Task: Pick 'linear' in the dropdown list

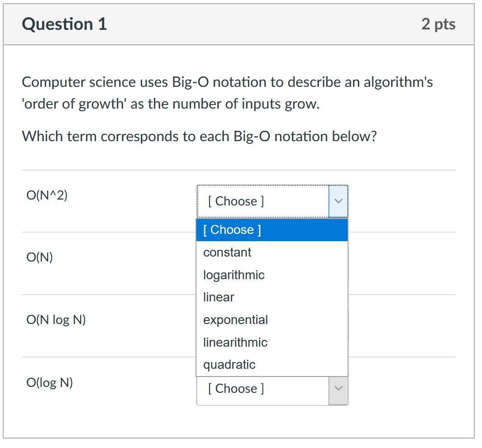Action: click(x=272, y=297)
